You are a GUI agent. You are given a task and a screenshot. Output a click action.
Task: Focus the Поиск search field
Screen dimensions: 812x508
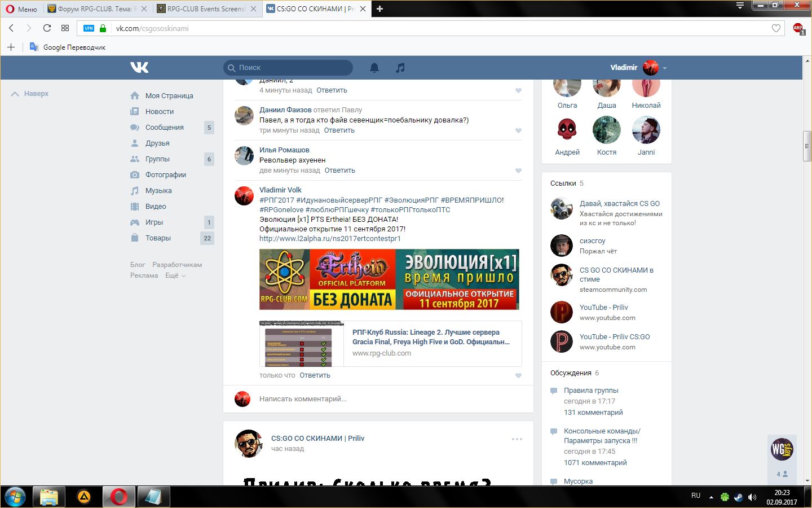point(288,68)
